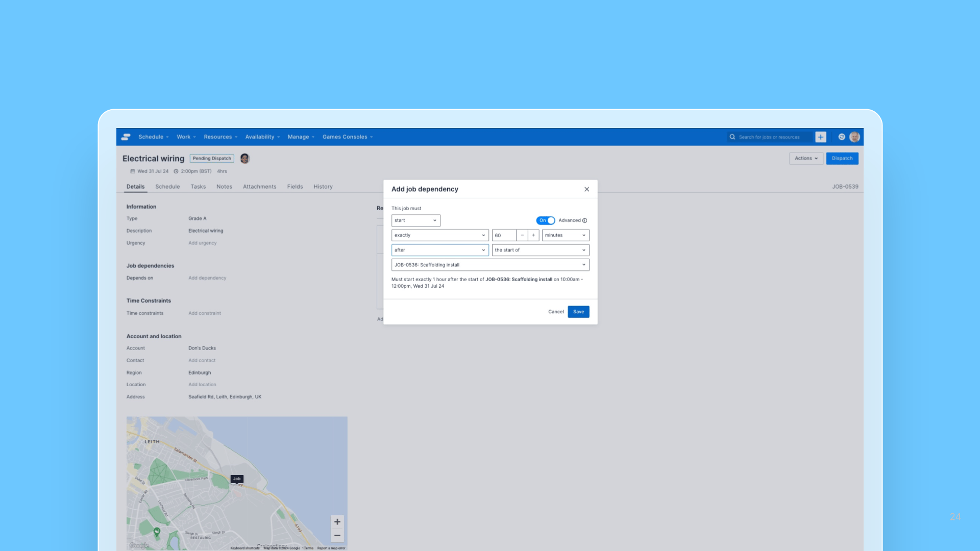Click the Save button
The image size is (980, 551).
tap(578, 312)
